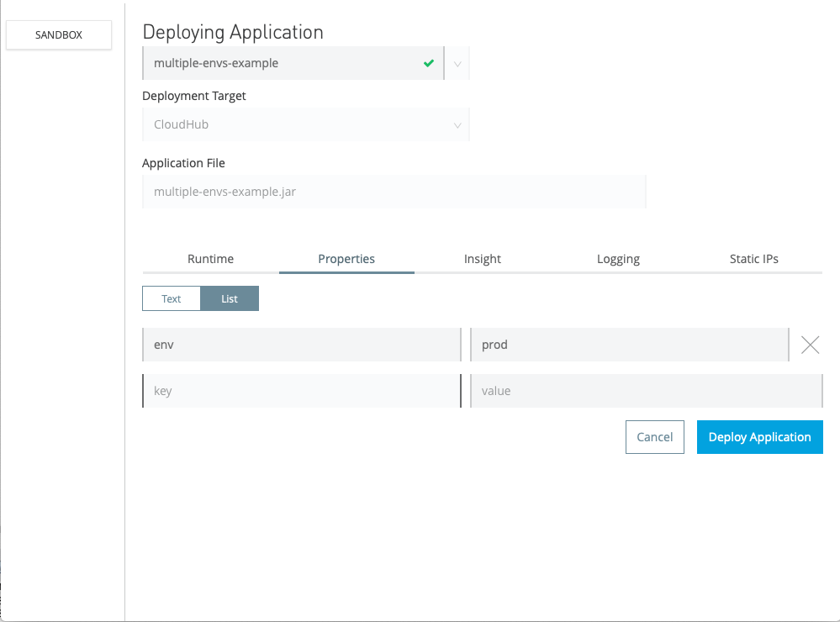Switch to the Runtime tab
The image size is (840, 622).
pos(210,259)
